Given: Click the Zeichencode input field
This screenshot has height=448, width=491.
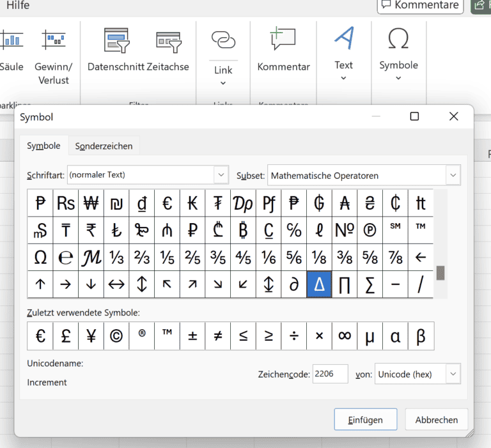Looking at the screenshot, I should (330, 374).
